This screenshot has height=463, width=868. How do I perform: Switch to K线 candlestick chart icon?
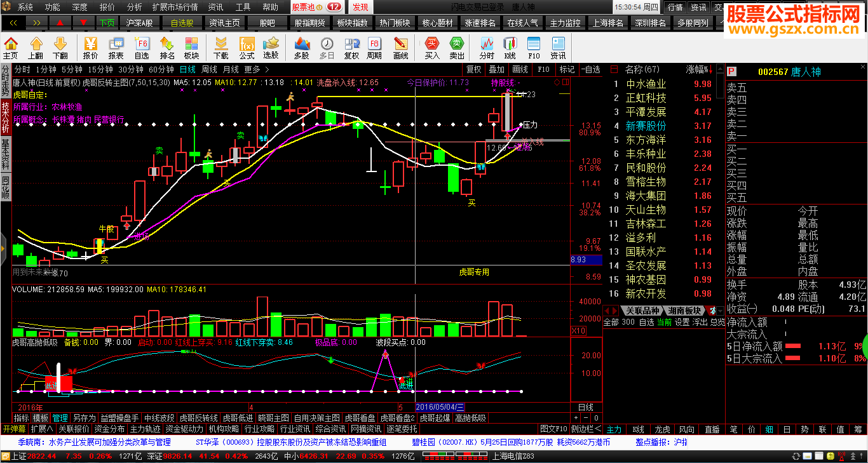click(x=510, y=48)
